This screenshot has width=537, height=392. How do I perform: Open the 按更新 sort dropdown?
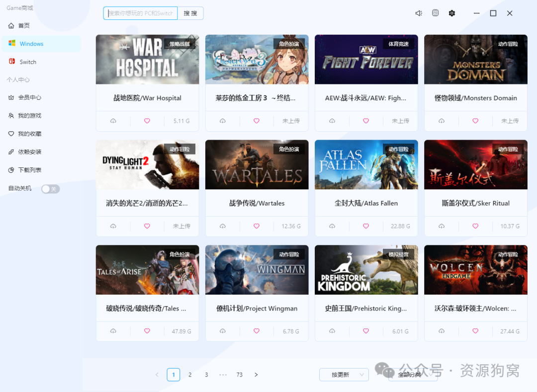pyautogui.click(x=344, y=375)
